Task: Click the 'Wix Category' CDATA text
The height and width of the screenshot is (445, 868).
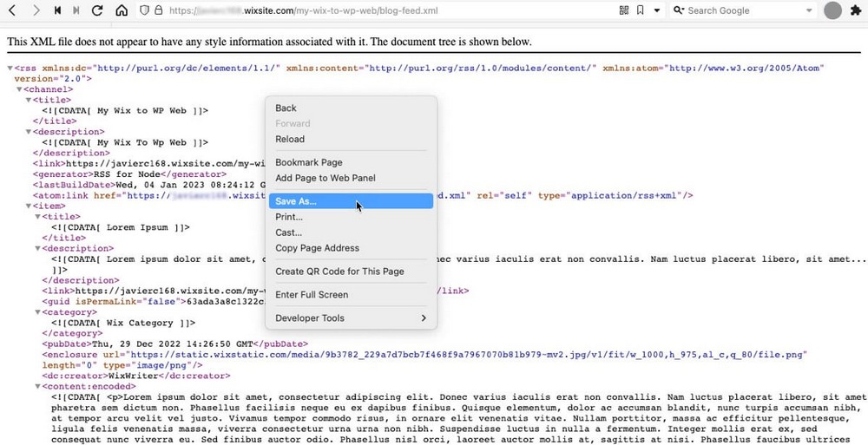Action: [123, 323]
